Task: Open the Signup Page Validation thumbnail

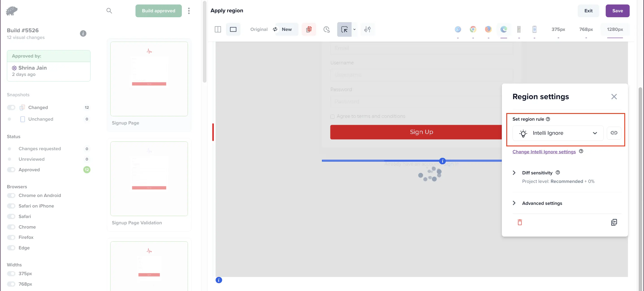Action: click(x=149, y=179)
